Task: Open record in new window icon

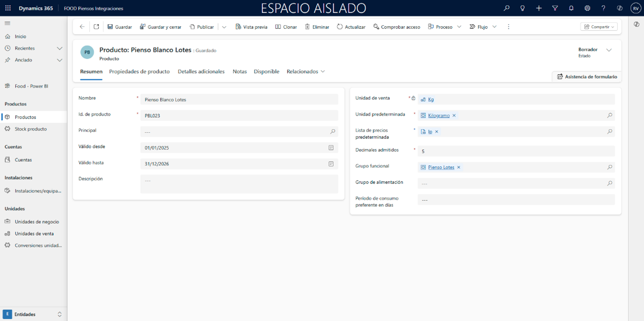Action: (96, 27)
